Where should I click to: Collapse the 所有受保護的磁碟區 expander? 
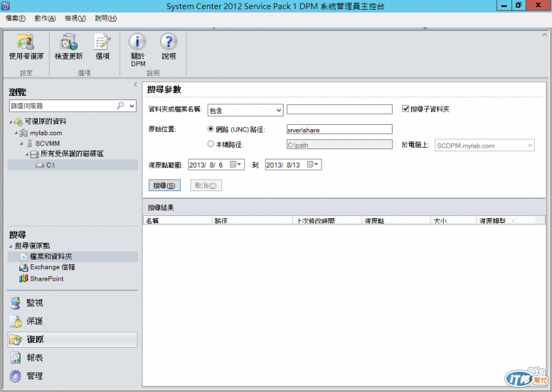(27, 155)
